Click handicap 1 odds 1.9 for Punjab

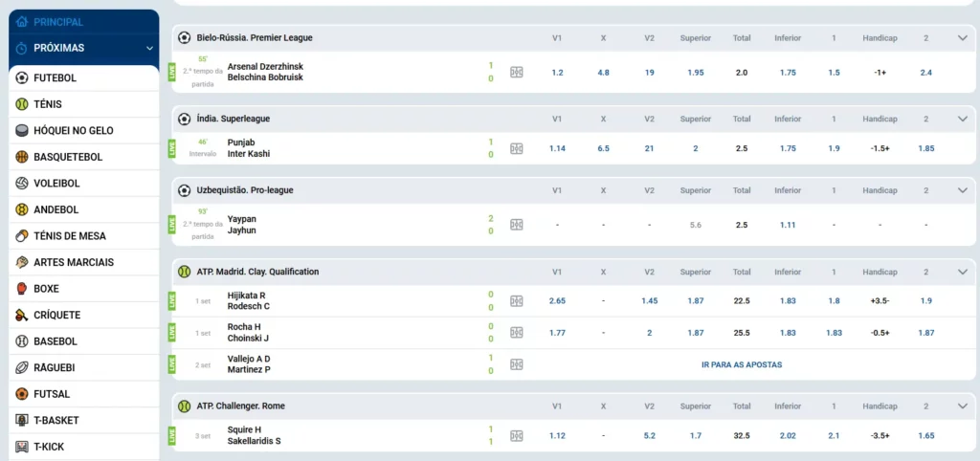pos(834,148)
